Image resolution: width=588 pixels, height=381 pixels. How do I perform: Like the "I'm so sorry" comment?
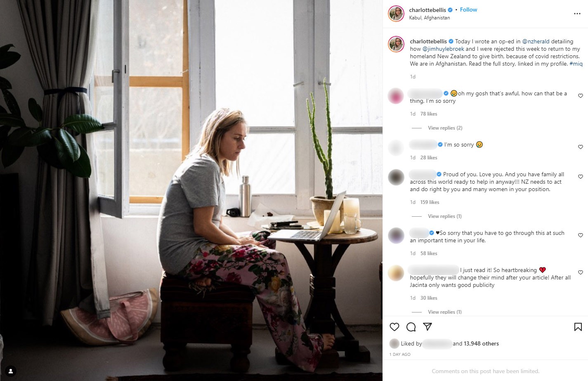click(581, 147)
